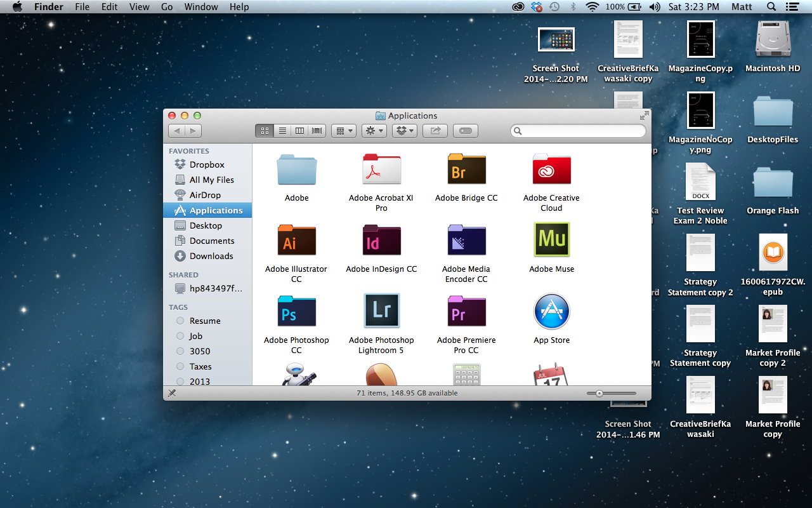Open the Matt user menu
The image size is (812, 508).
[x=742, y=7]
